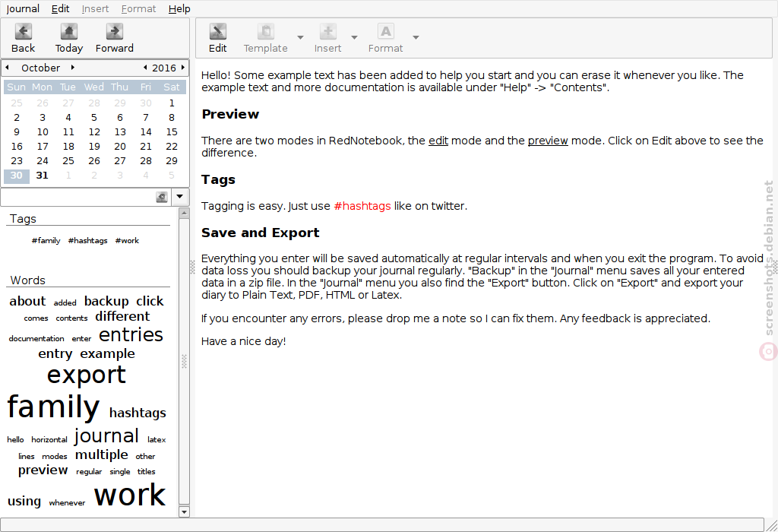Click the word 'latex' in the word cloud
This screenshot has height=532, width=778.
(157, 440)
